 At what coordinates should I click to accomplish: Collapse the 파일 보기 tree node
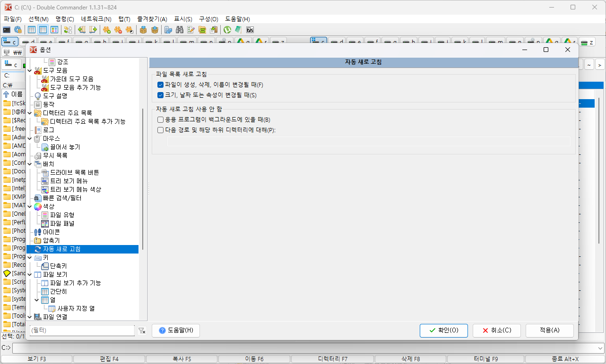pos(30,274)
